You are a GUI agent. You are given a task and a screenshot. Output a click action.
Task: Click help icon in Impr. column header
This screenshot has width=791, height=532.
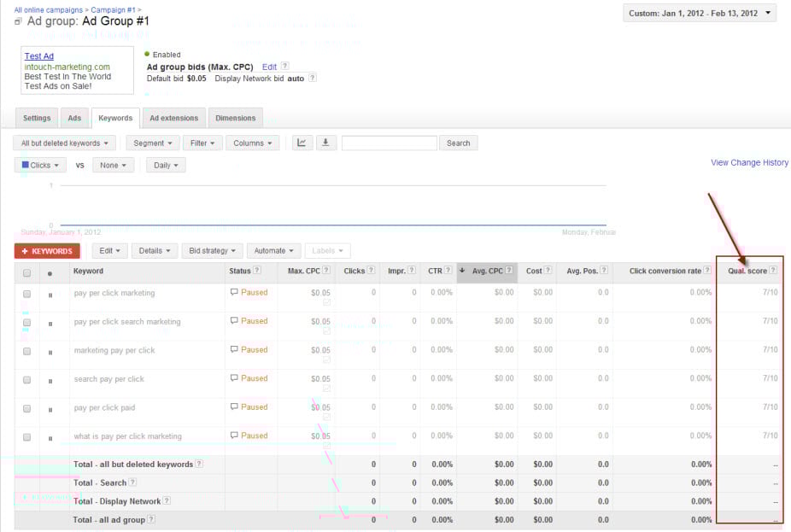point(412,271)
